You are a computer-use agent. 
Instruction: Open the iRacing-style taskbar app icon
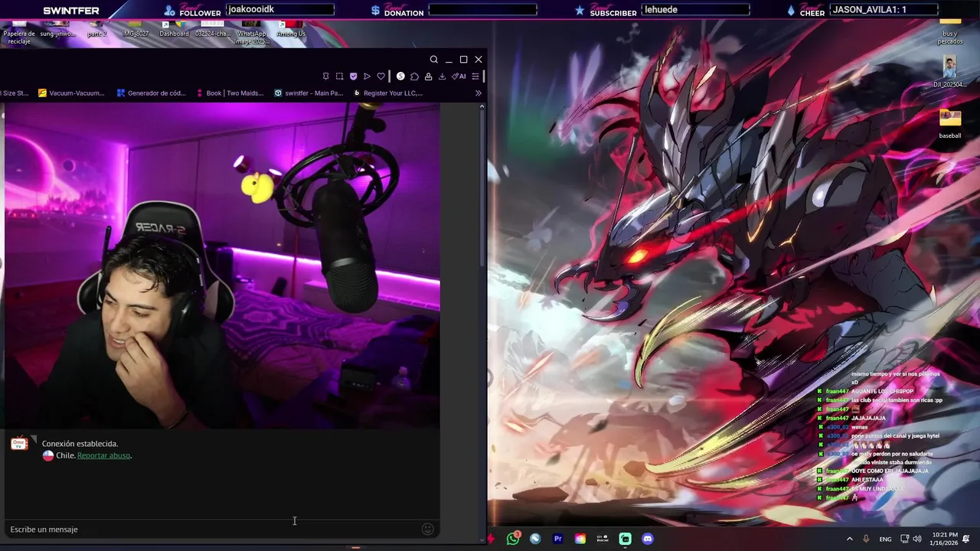(603, 539)
